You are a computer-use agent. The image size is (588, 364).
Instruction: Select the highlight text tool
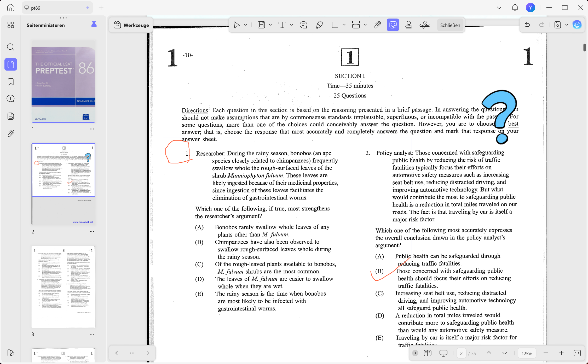coord(261,25)
